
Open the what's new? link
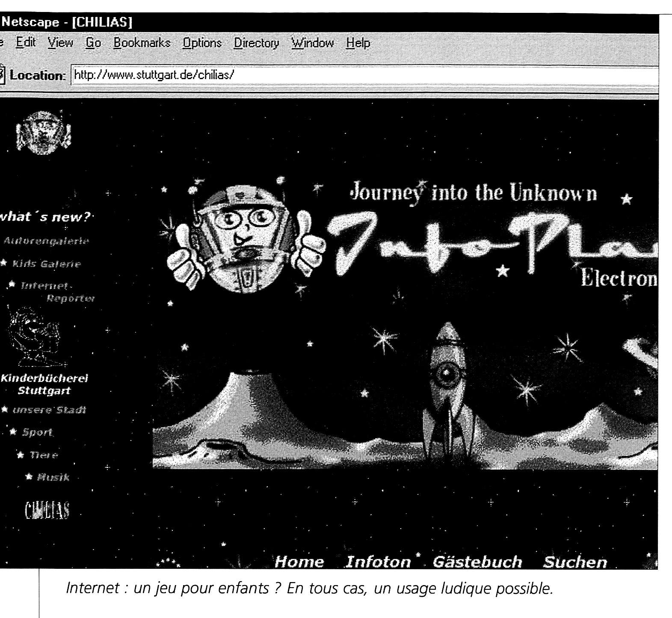[x=45, y=216]
